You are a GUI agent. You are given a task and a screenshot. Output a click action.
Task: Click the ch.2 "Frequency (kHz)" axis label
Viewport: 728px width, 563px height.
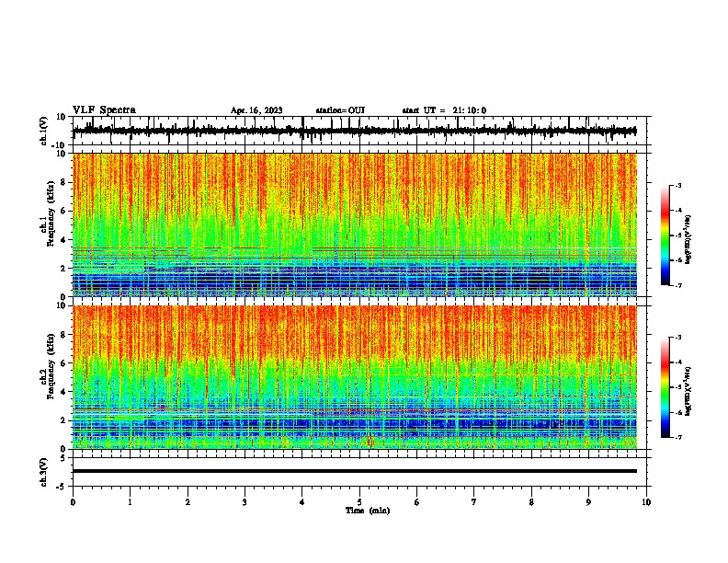coord(51,366)
